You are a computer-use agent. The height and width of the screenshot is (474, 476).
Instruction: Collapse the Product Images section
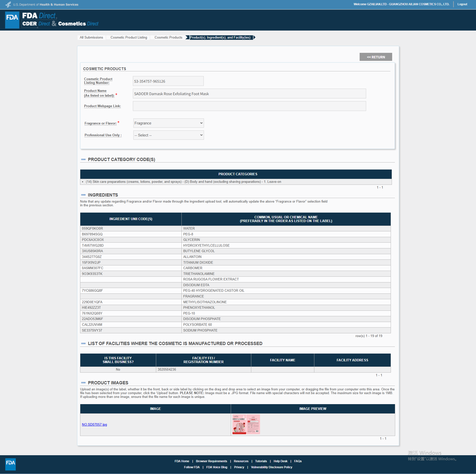click(x=83, y=383)
